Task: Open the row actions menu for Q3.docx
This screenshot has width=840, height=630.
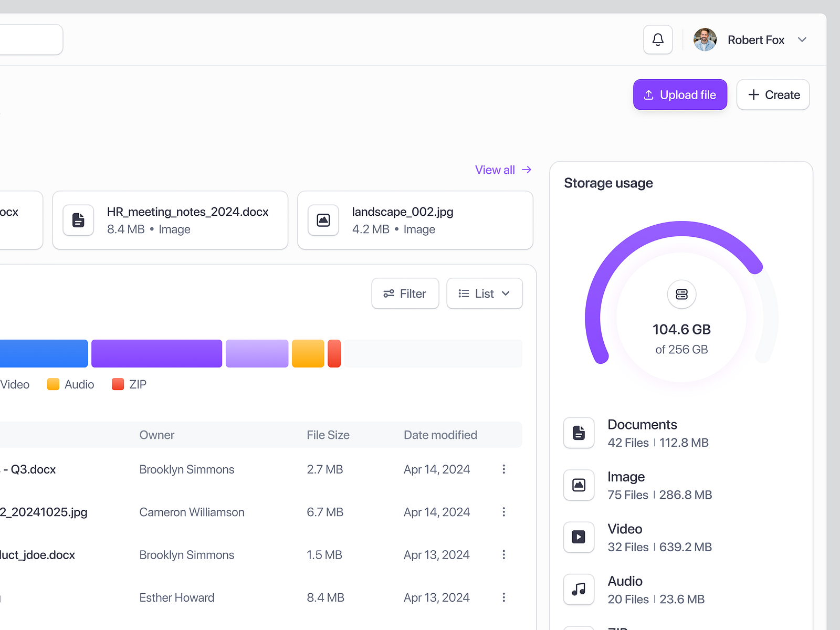Action: pos(503,469)
